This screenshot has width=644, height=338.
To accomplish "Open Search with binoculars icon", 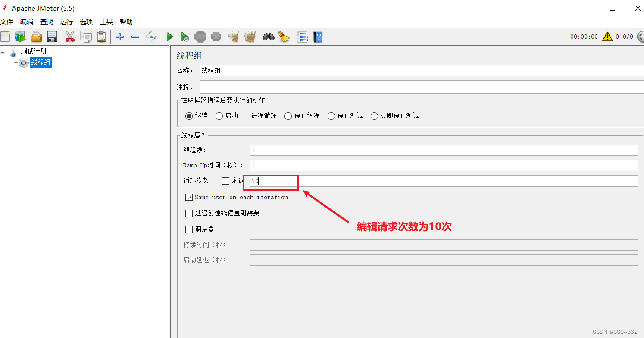I will (269, 37).
